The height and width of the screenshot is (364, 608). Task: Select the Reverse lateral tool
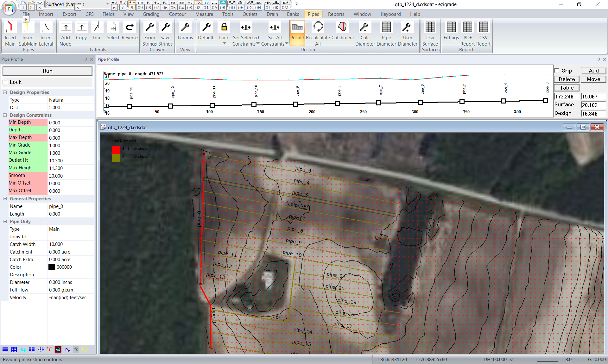tap(130, 27)
